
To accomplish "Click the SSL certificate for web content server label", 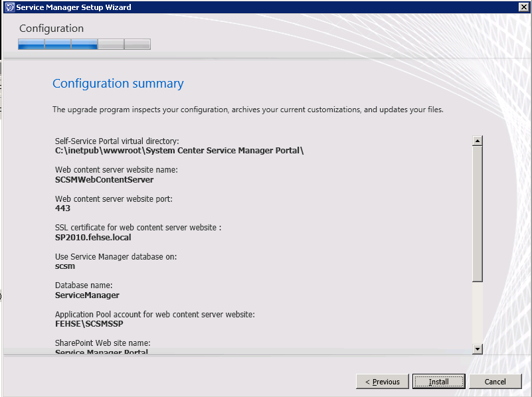I will click(138, 228).
